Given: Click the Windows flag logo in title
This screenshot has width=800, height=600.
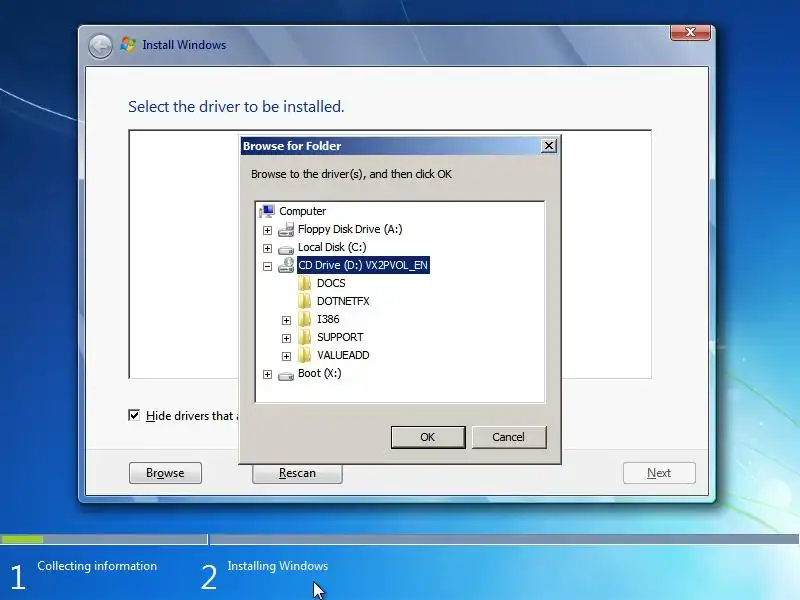Looking at the screenshot, I should [x=128, y=44].
